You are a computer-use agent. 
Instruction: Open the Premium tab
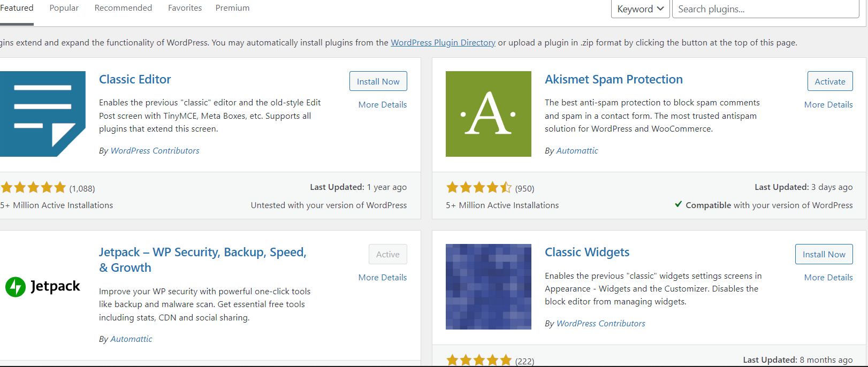(232, 8)
